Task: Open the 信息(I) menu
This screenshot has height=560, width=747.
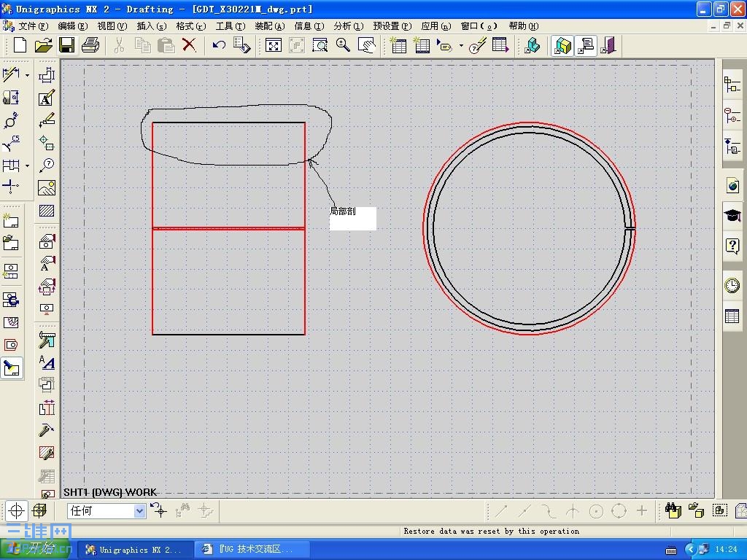Action: pos(309,26)
